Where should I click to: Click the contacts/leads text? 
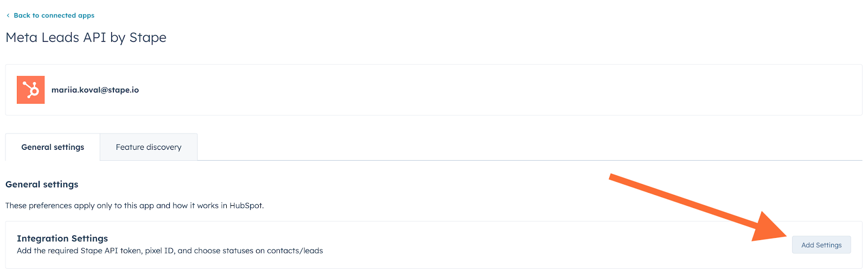click(x=295, y=251)
